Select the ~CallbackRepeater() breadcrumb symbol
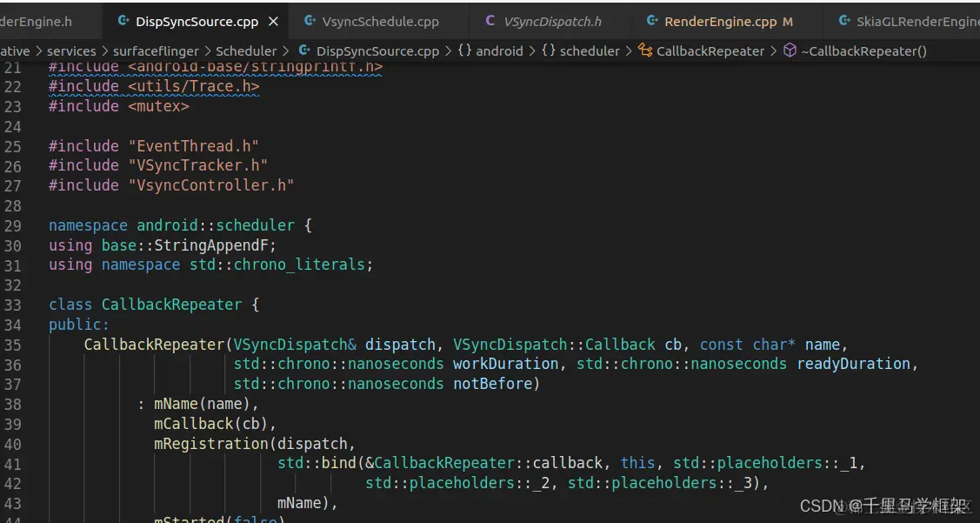 [x=863, y=50]
